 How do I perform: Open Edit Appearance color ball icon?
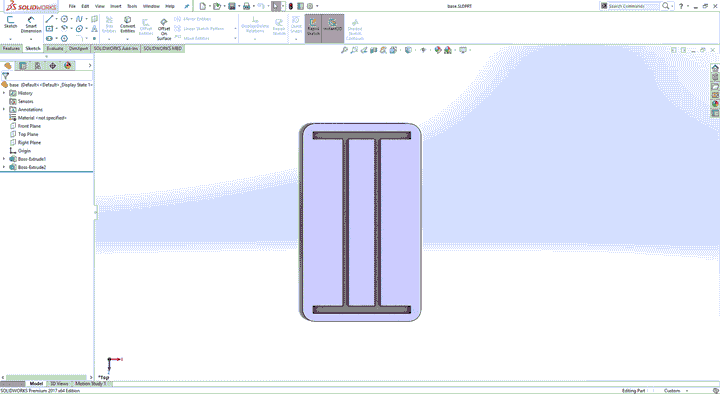click(x=438, y=50)
